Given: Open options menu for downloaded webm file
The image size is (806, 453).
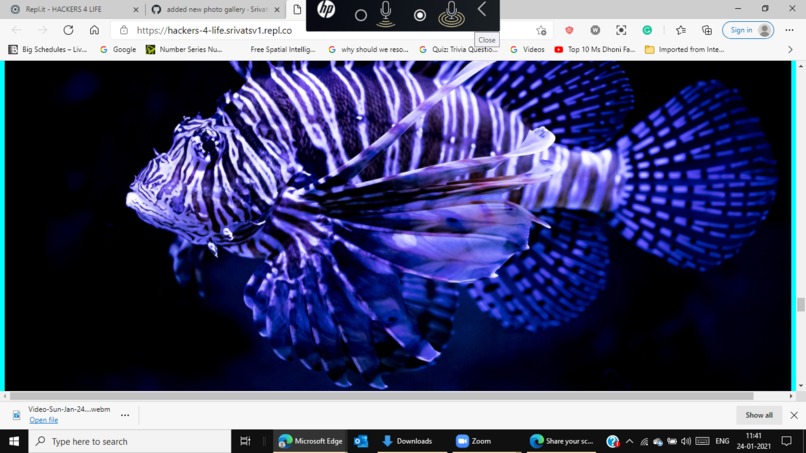Looking at the screenshot, I should (125, 415).
